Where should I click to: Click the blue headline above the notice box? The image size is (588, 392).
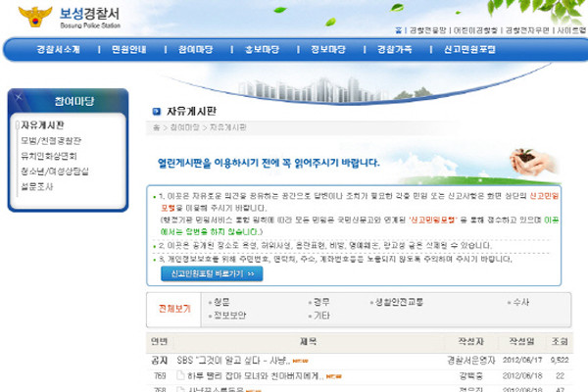tap(269, 163)
